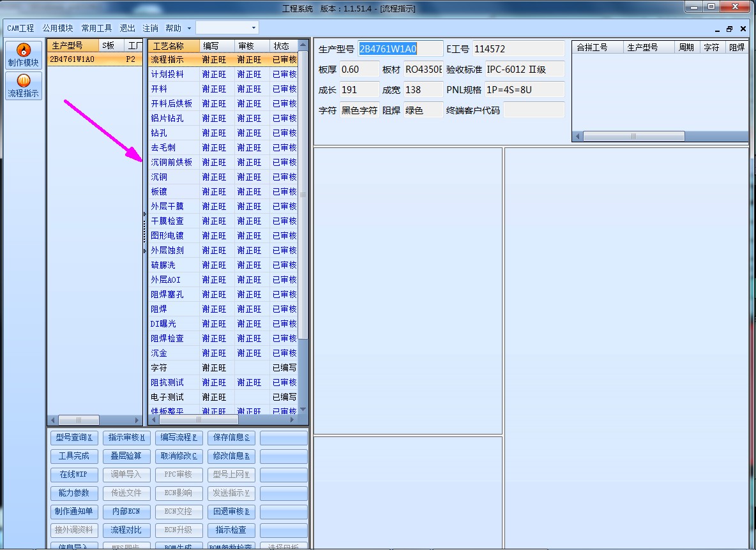Select the 流程指示 process row

tap(223, 60)
